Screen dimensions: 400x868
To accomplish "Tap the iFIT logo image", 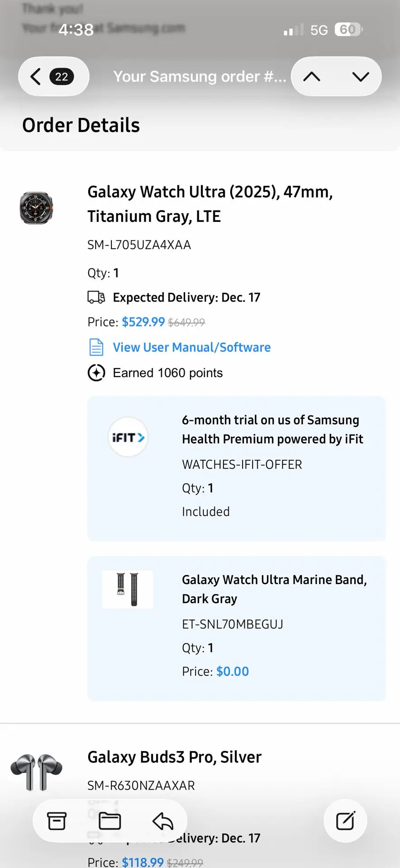I will coord(128,437).
